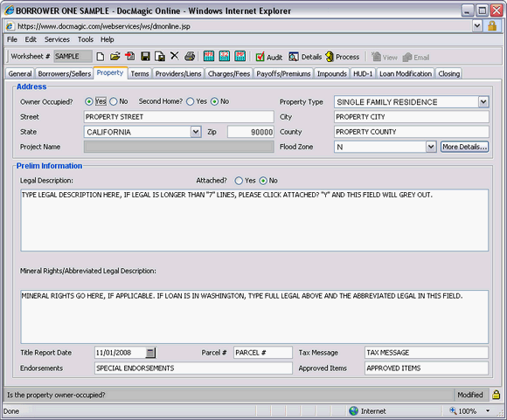Open the Help menu
The image size is (507, 420).
[x=107, y=39]
